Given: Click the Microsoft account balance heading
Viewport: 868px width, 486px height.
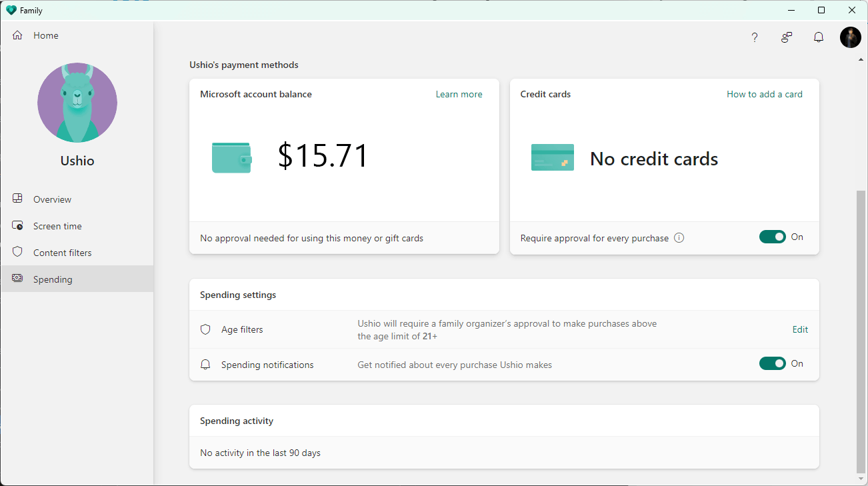Looking at the screenshot, I should [256, 94].
